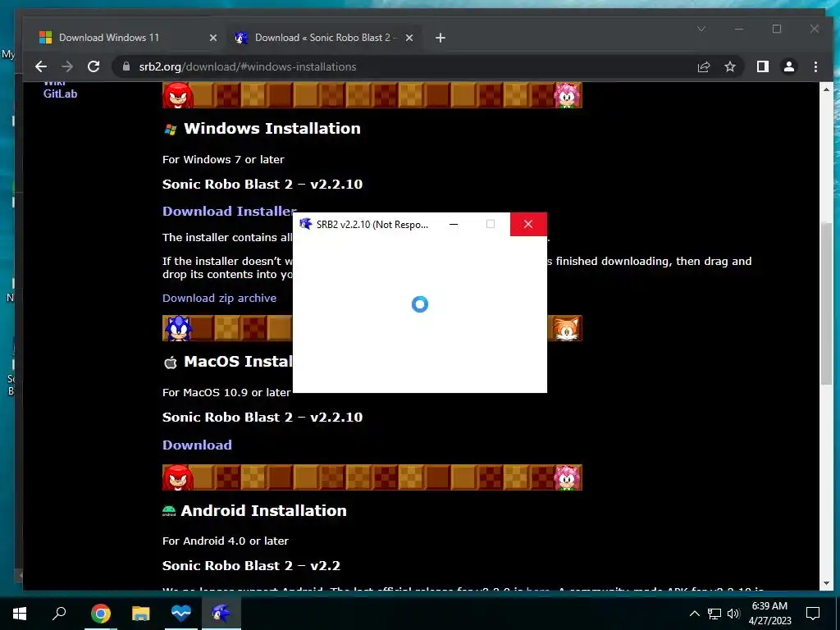The width and height of the screenshot is (840, 630).
Task: Click the vertical scrollbar thumb
Action: click(x=827, y=303)
